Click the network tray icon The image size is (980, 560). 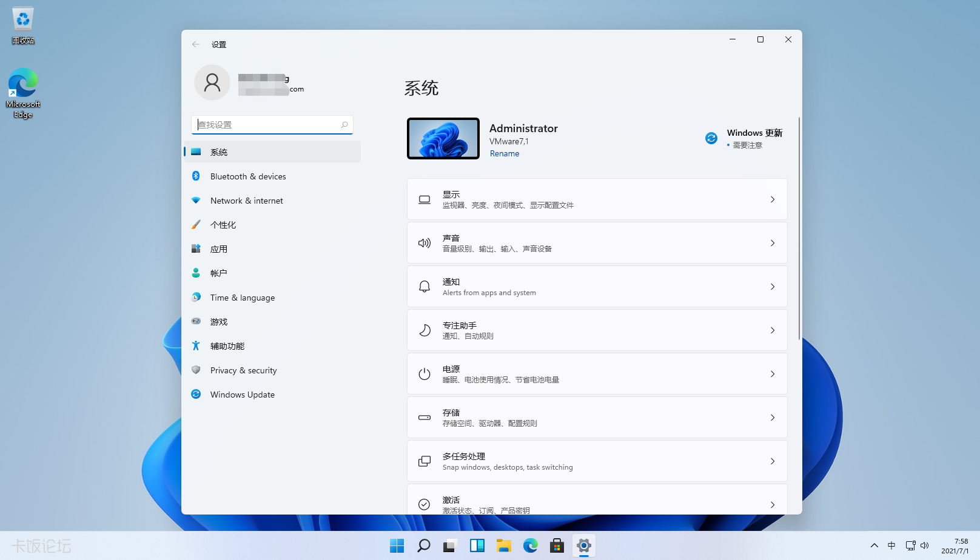pos(910,545)
